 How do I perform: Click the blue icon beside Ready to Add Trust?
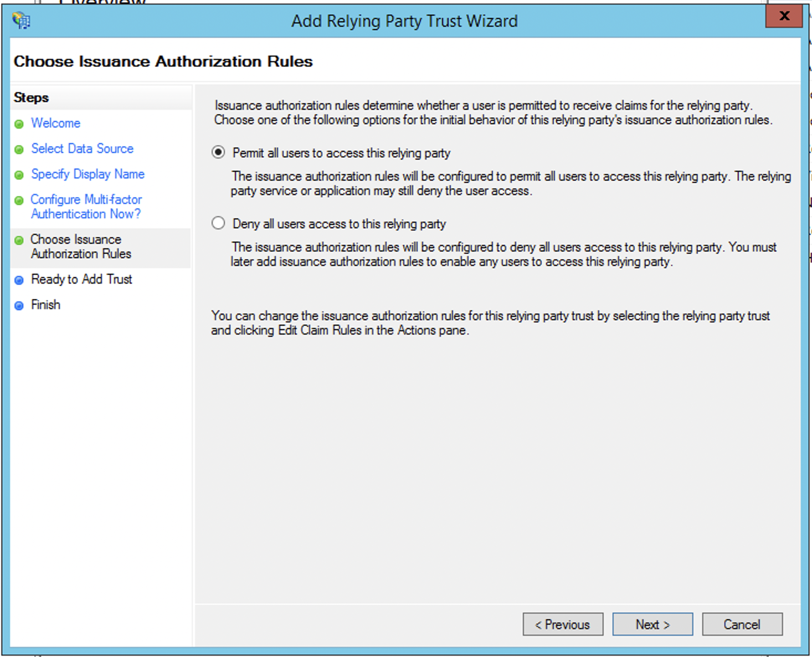tap(20, 280)
